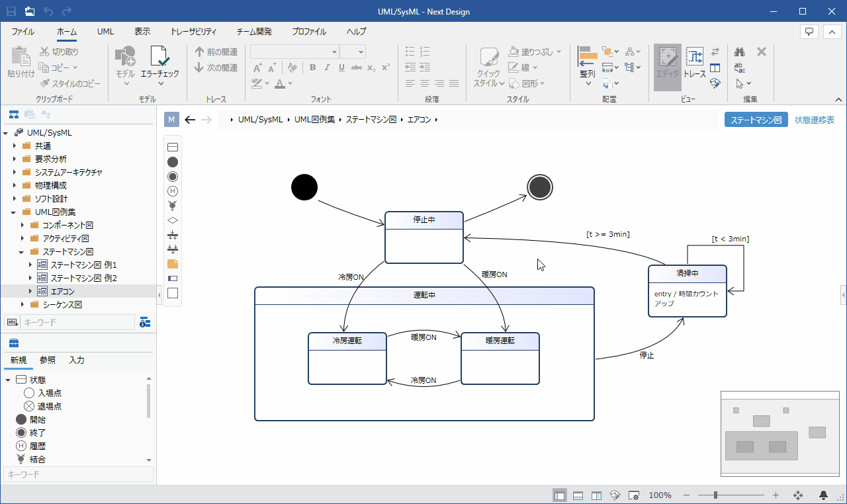Switch to the 入力 toolbox tab

click(x=77, y=360)
